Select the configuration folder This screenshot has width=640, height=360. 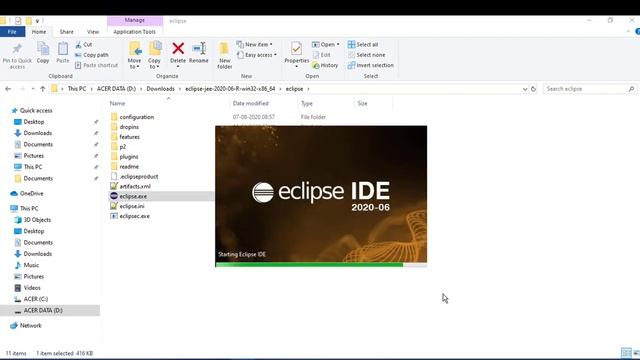(x=136, y=117)
